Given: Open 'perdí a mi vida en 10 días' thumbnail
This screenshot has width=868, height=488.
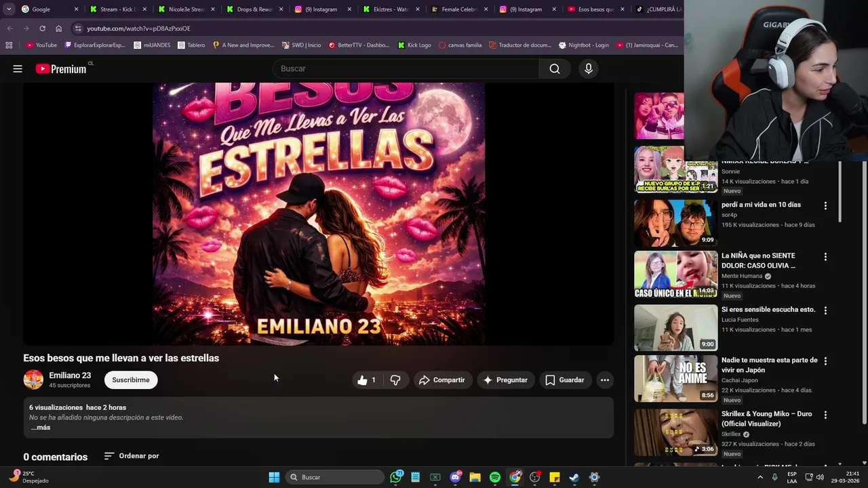Looking at the screenshot, I should (675, 223).
